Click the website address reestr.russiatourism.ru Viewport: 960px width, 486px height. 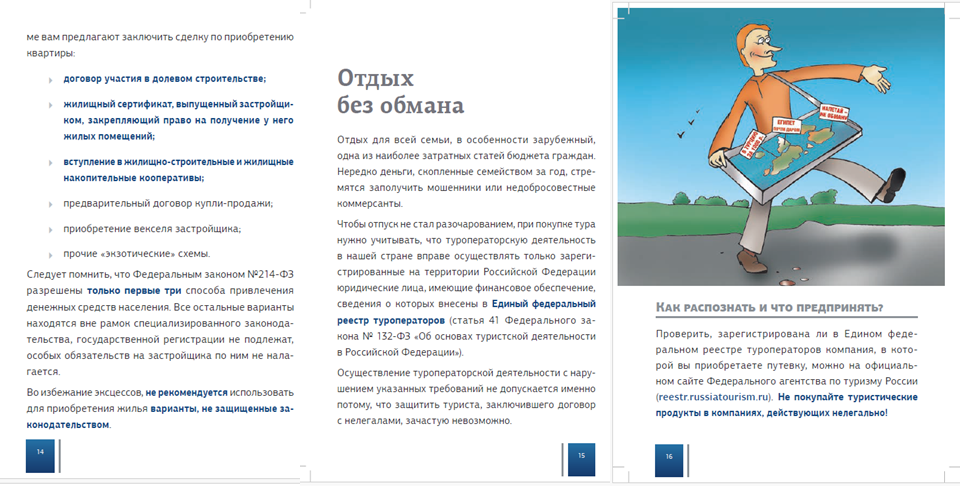click(713, 397)
